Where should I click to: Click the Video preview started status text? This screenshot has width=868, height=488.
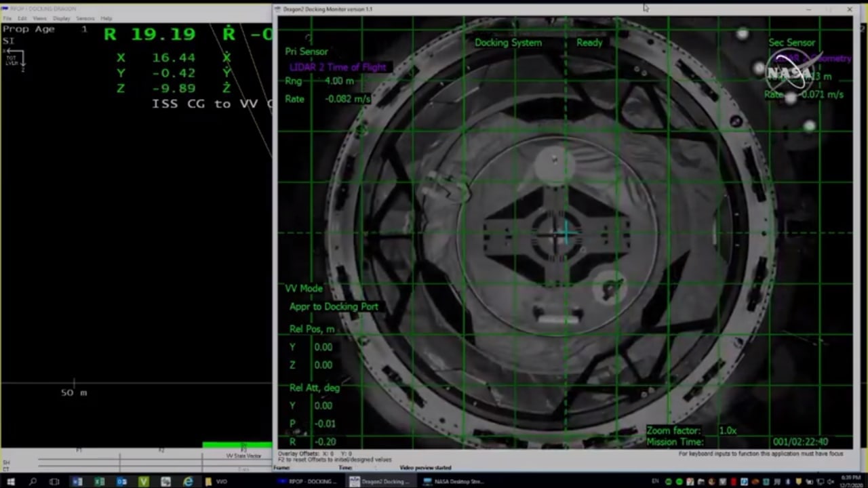(425, 468)
